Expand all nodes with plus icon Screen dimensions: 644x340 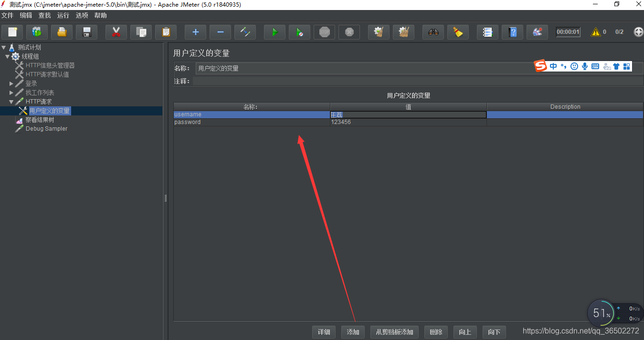[x=195, y=32]
